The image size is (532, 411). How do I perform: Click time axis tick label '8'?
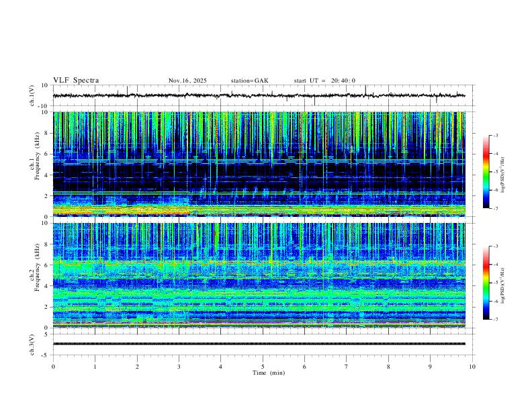coord(388,367)
